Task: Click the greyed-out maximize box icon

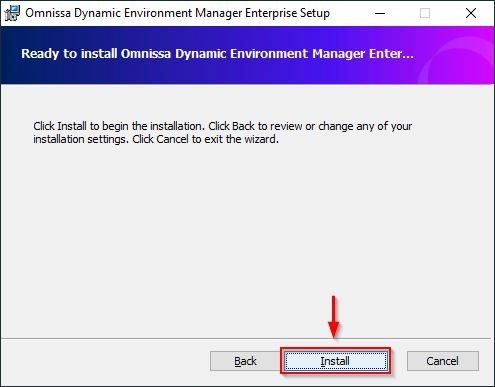Action: [425, 13]
